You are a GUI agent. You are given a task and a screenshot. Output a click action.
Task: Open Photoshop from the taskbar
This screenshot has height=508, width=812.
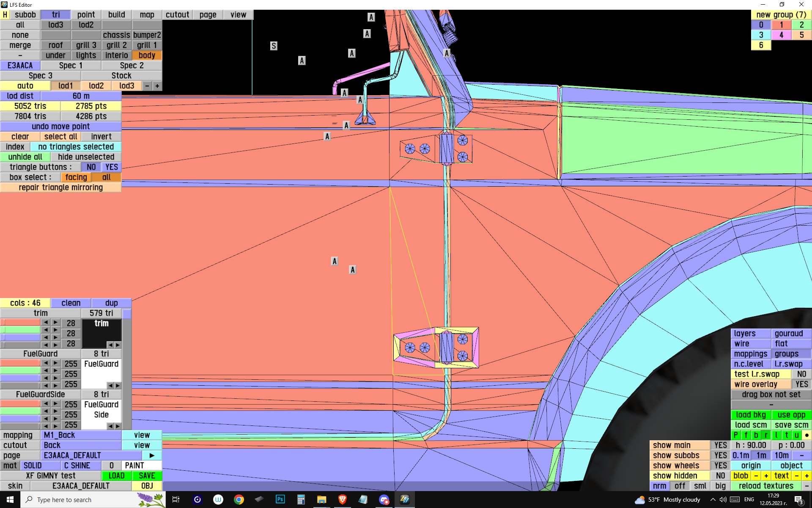tap(280, 500)
